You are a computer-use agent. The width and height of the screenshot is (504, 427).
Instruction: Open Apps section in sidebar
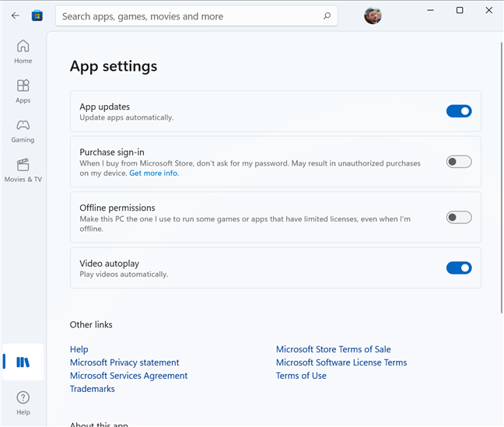pyautogui.click(x=23, y=91)
